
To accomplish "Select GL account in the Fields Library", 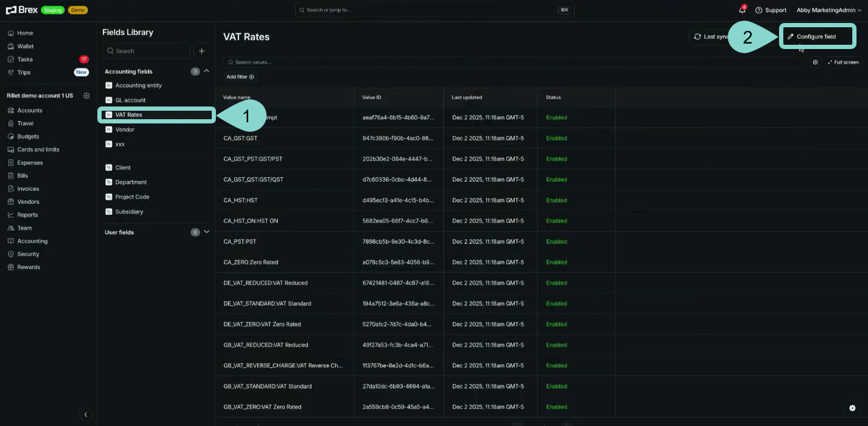I will (130, 100).
